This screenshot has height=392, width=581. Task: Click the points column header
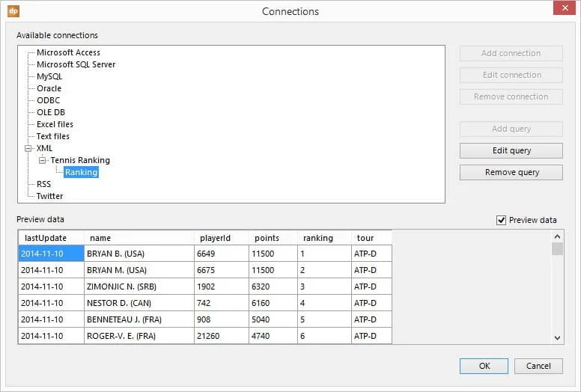(273, 238)
